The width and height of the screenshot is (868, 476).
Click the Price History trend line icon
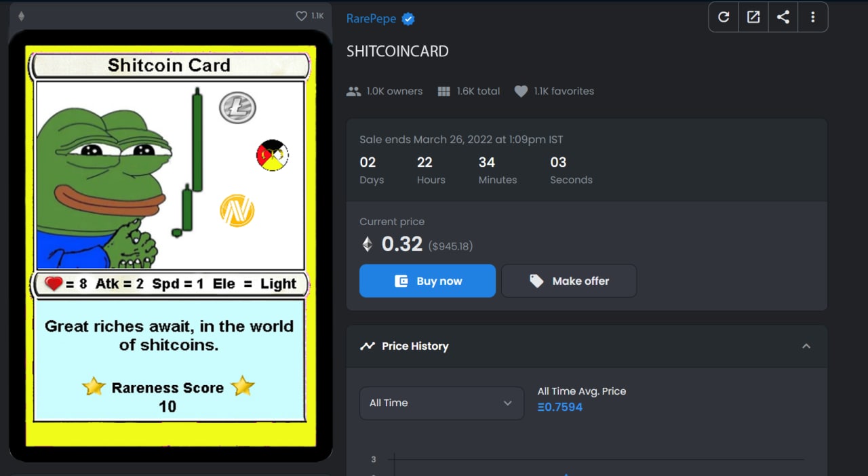click(368, 346)
